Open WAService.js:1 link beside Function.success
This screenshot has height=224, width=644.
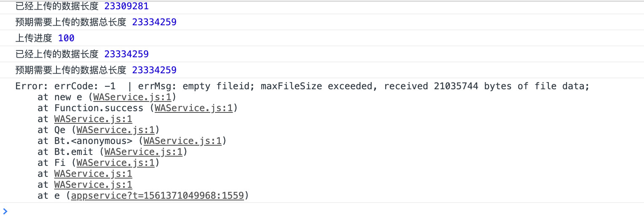[x=193, y=108]
